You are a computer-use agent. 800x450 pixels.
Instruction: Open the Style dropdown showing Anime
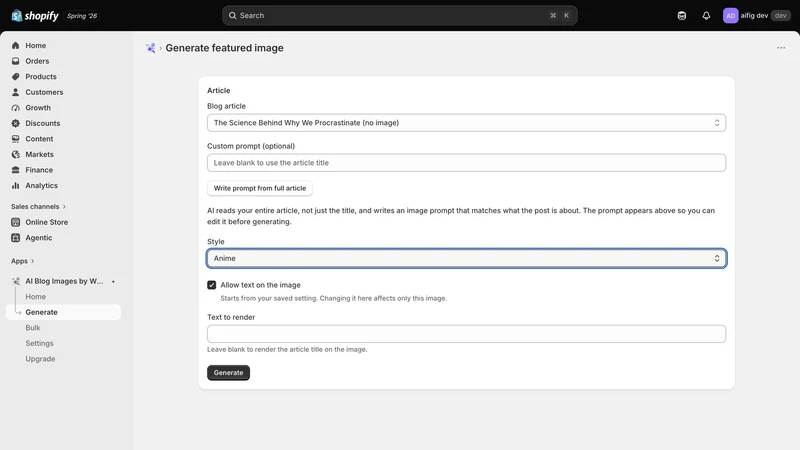point(466,259)
